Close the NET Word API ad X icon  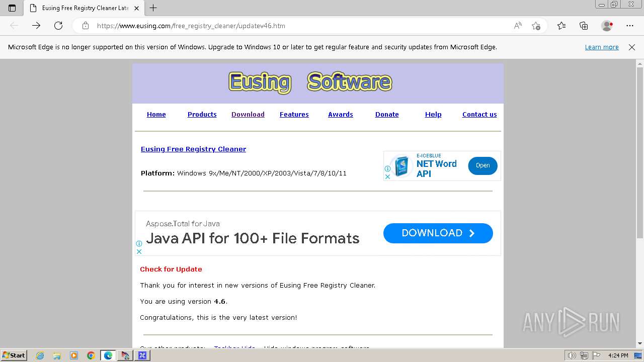pyautogui.click(x=387, y=177)
